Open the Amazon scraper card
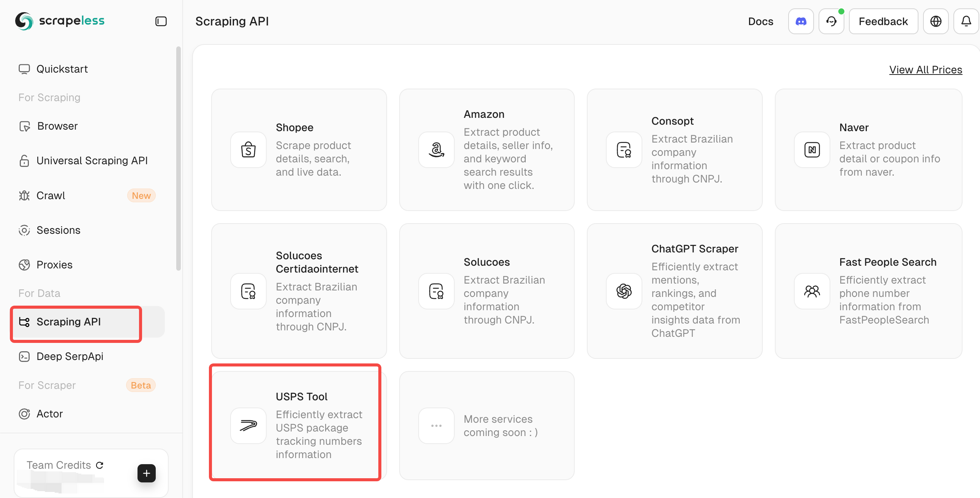 pyautogui.click(x=487, y=150)
